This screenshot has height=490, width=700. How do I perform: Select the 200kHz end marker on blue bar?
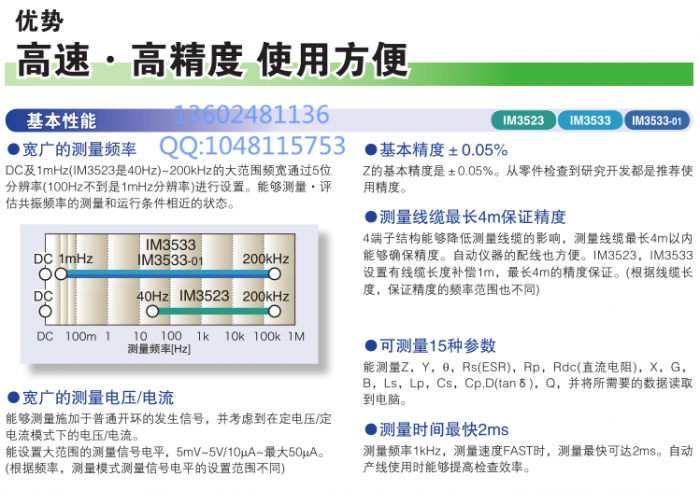click(275, 274)
